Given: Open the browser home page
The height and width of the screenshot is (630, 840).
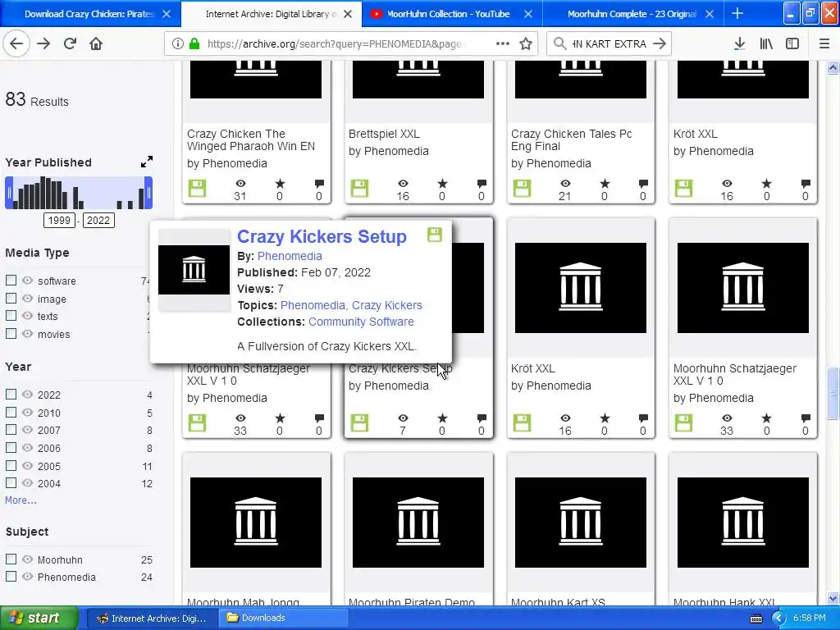Looking at the screenshot, I should pyautogui.click(x=96, y=43).
